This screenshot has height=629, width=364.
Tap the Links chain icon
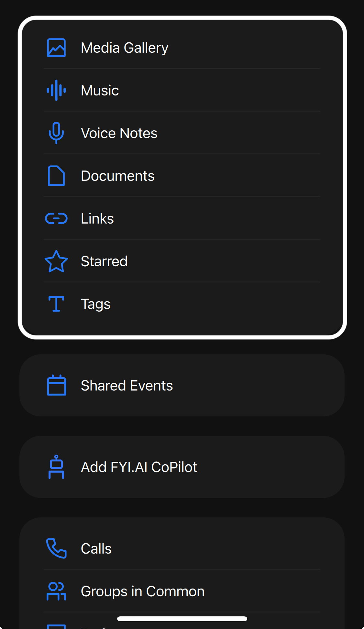click(x=56, y=218)
